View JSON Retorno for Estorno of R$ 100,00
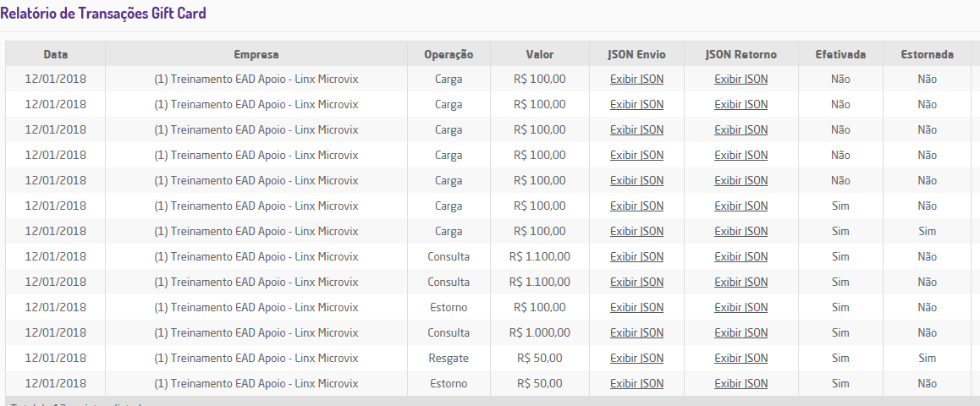 click(741, 308)
